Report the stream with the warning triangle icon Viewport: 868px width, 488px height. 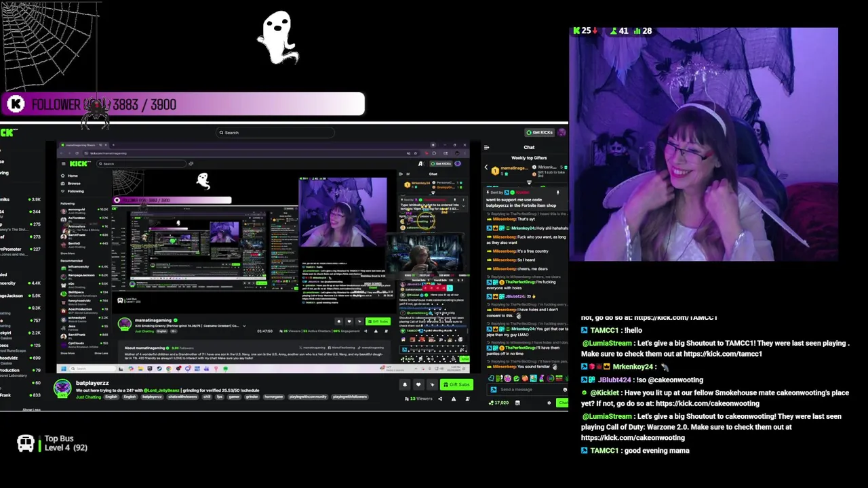tap(454, 399)
